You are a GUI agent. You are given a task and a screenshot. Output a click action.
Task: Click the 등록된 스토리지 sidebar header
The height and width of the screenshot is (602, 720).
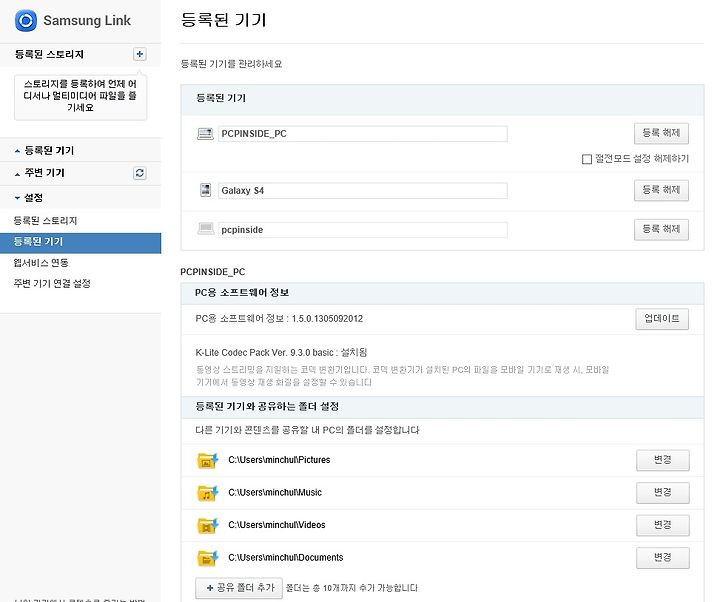tap(49, 54)
